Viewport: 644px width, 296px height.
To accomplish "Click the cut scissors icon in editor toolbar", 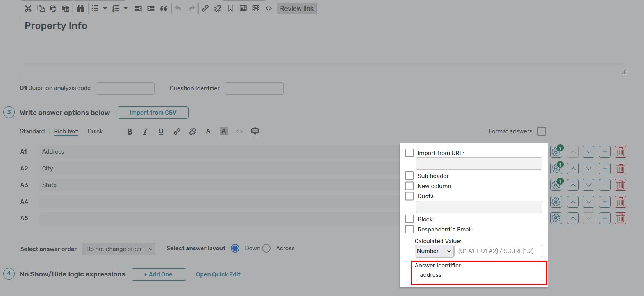I will [28, 9].
